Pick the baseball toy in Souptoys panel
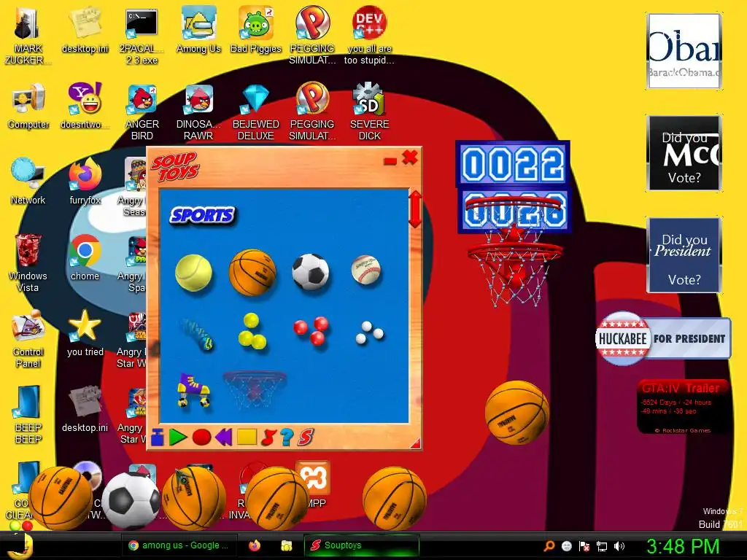Screen dimensions: 747x560 (x=366, y=270)
